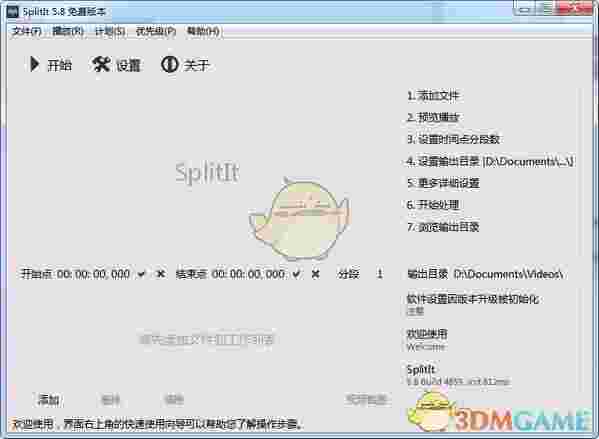The width and height of the screenshot is (599, 439).
Task: Click the SplitIt app icon in title bar
Action: pyautogui.click(x=13, y=11)
